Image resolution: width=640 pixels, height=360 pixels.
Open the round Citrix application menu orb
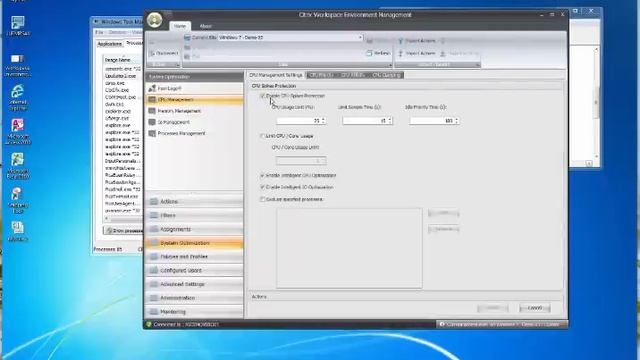[x=155, y=20]
